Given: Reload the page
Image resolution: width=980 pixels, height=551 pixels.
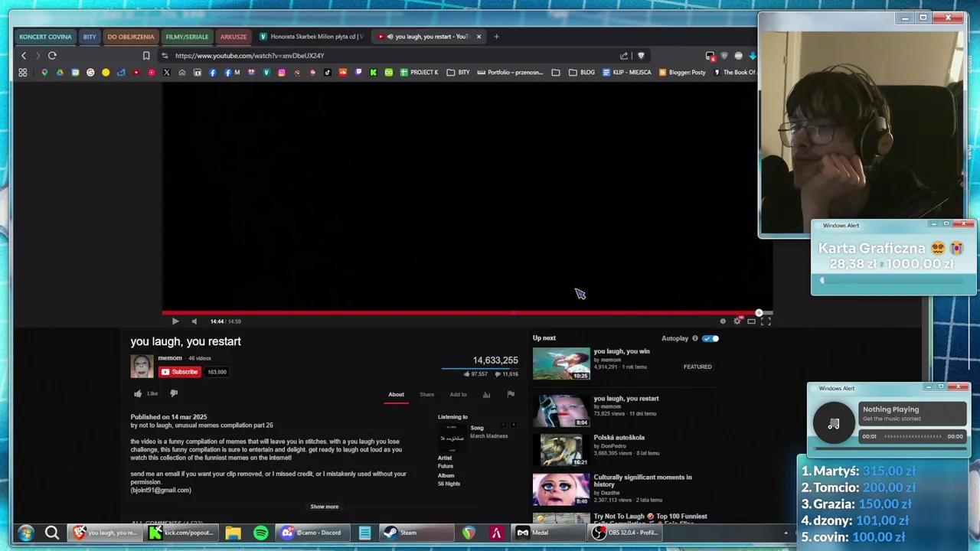Looking at the screenshot, I should click(x=52, y=56).
